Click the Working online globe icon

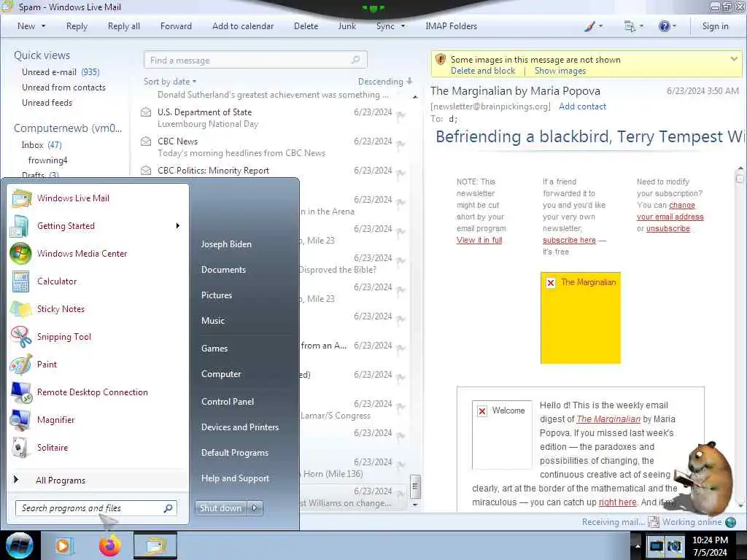(730, 522)
